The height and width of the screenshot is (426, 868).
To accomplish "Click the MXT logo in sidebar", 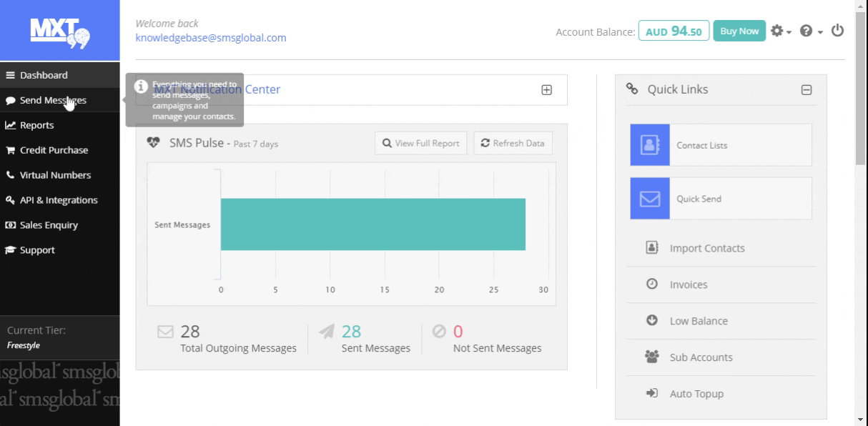I will pyautogui.click(x=60, y=31).
